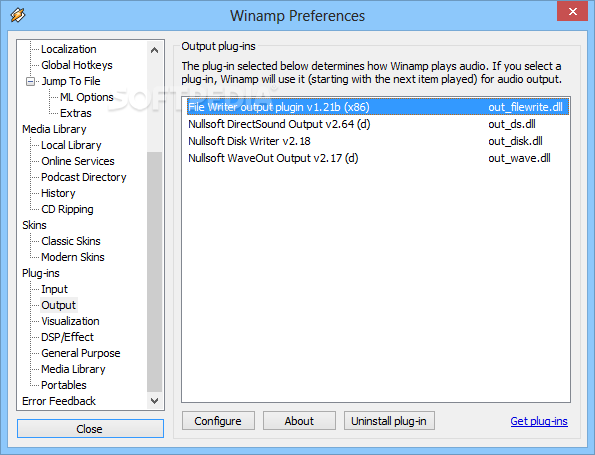Open Input plug-ins page
This screenshot has height=455, width=595.
tap(54, 289)
